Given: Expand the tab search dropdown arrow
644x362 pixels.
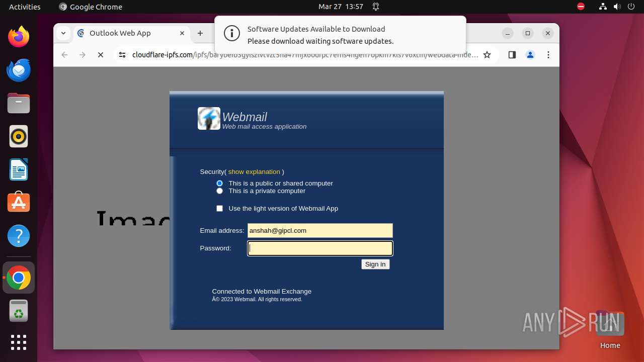Looking at the screenshot, I should (63, 33).
